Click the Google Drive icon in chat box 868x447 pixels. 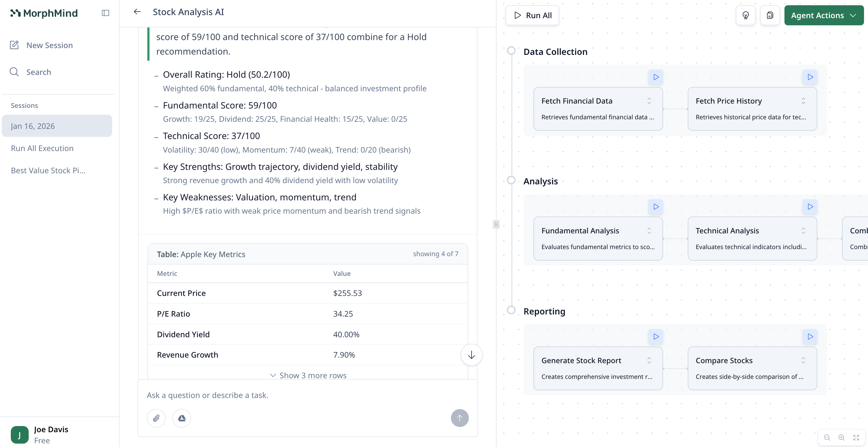pyautogui.click(x=182, y=418)
